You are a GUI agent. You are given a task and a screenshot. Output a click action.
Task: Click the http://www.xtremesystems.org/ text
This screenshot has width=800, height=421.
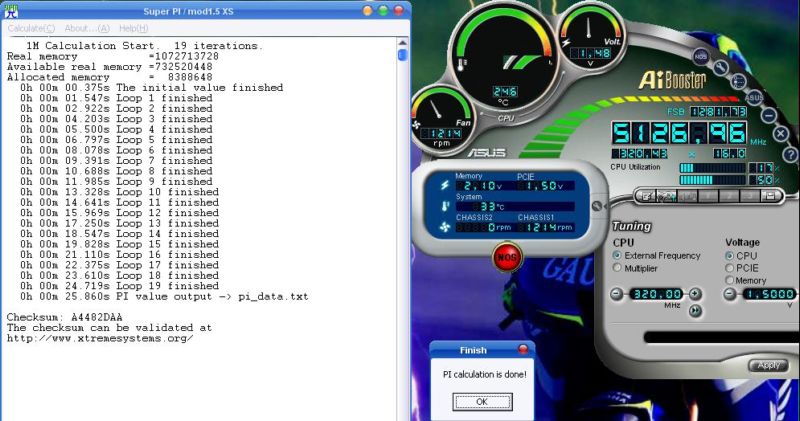[100, 338]
